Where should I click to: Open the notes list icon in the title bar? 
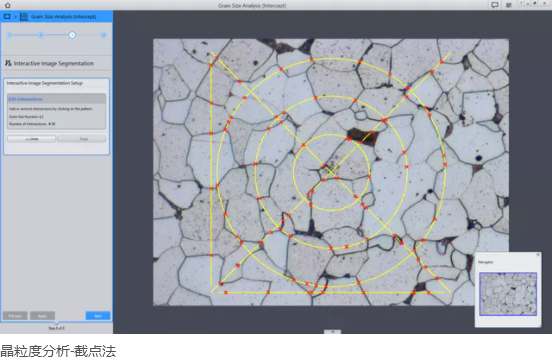509,5
